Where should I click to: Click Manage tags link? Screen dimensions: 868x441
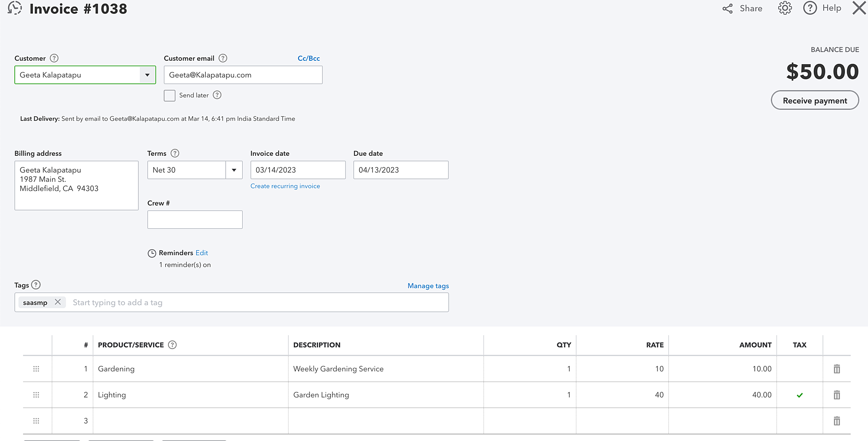coord(428,286)
